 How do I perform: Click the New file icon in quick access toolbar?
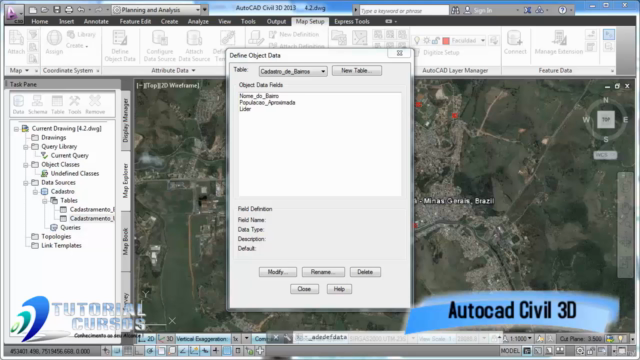click(33, 10)
